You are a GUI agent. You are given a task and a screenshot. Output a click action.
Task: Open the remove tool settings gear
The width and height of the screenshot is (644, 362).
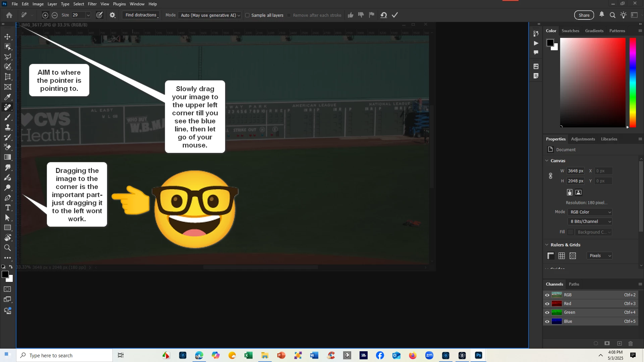pyautogui.click(x=112, y=15)
